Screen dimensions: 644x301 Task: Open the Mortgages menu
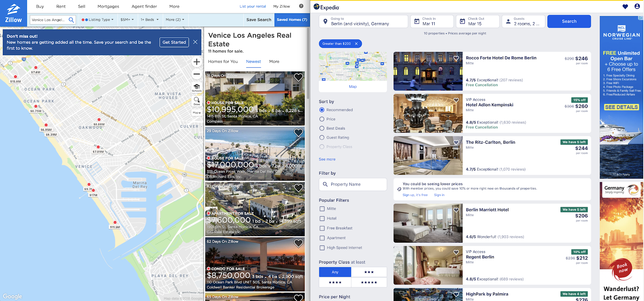point(108,6)
